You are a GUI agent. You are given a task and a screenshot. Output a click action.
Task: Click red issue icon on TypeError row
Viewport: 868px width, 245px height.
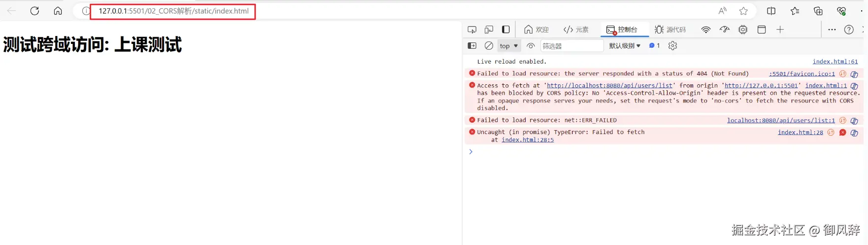843,132
